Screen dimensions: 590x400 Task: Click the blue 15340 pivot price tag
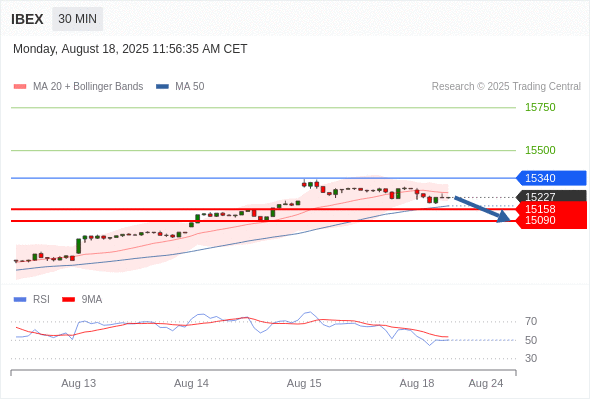pyautogui.click(x=551, y=178)
